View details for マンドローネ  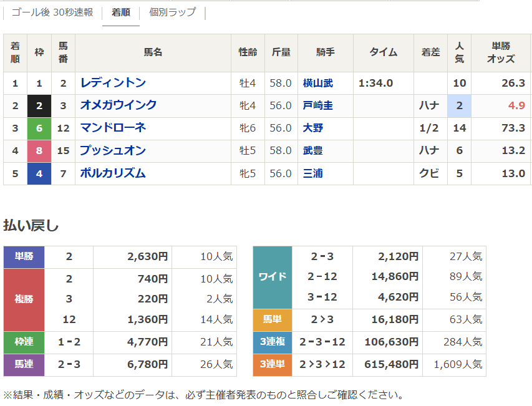tap(114, 128)
